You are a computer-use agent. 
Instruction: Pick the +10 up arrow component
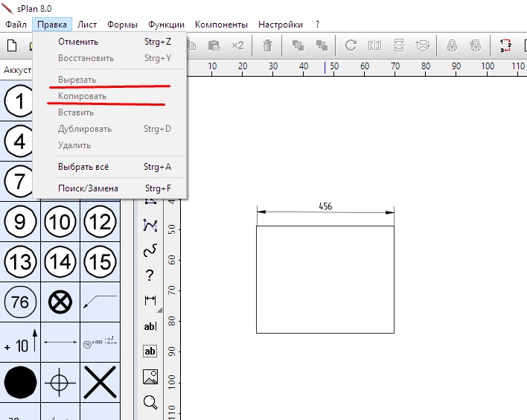pos(20,342)
